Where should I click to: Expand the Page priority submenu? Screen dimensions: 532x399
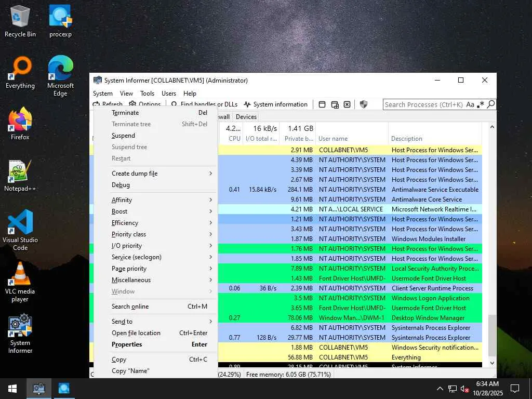point(156,269)
